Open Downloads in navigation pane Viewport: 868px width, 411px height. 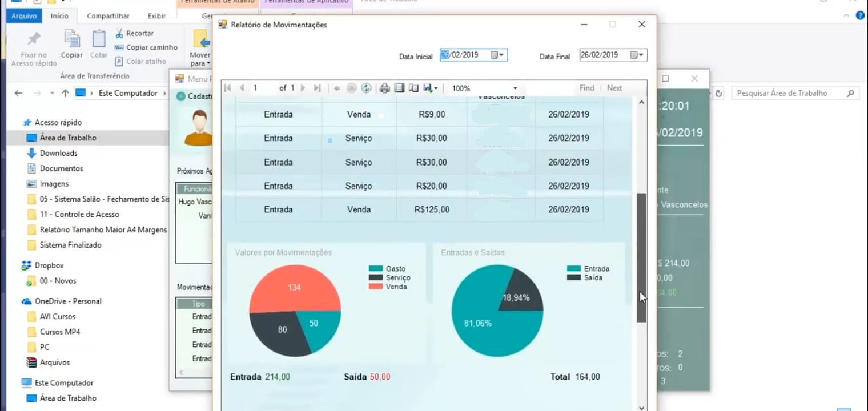(58, 153)
